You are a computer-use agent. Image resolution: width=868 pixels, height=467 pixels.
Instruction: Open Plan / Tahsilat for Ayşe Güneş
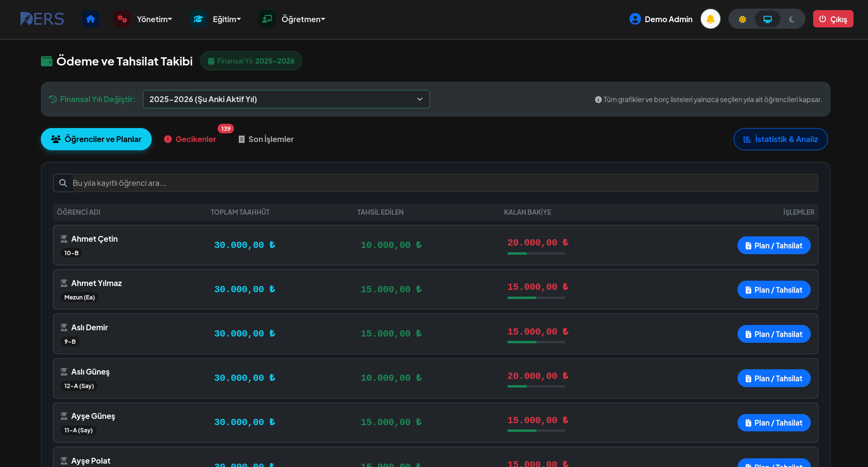pyautogui.click(x=774, y=423)
